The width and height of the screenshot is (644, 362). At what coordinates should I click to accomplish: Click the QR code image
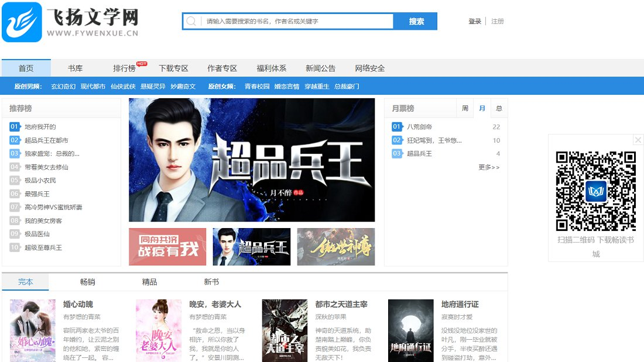[595, 191]
